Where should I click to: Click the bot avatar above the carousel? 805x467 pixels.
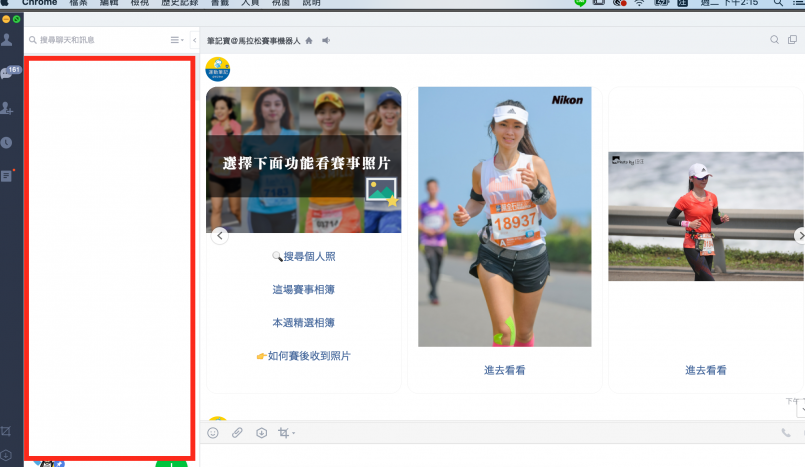(x=218, y=69)
